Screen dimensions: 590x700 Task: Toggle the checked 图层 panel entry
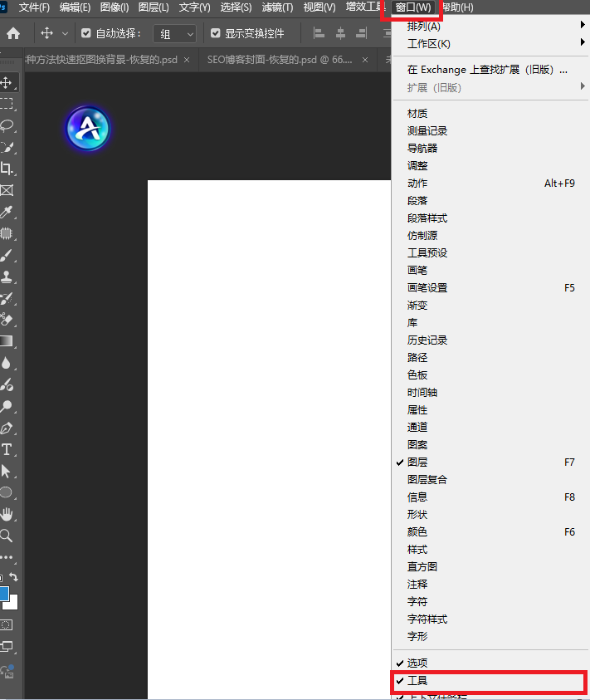[x=417, y=463]
